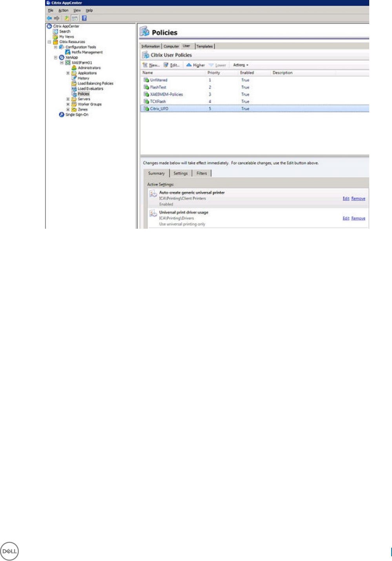The width and height of the screenshot is (392, 561).
Task: Click the Forward arrow toolbar icon
Action: coord(57,18)
